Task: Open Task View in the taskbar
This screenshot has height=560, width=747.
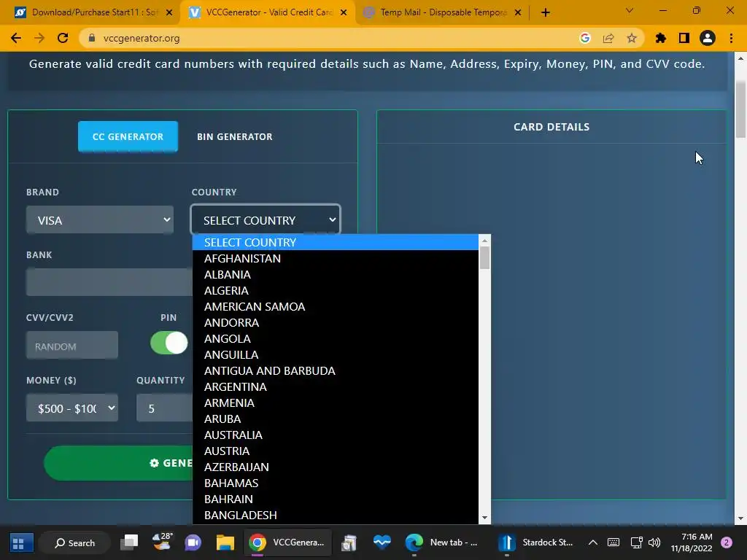Action: click(129, 542)
